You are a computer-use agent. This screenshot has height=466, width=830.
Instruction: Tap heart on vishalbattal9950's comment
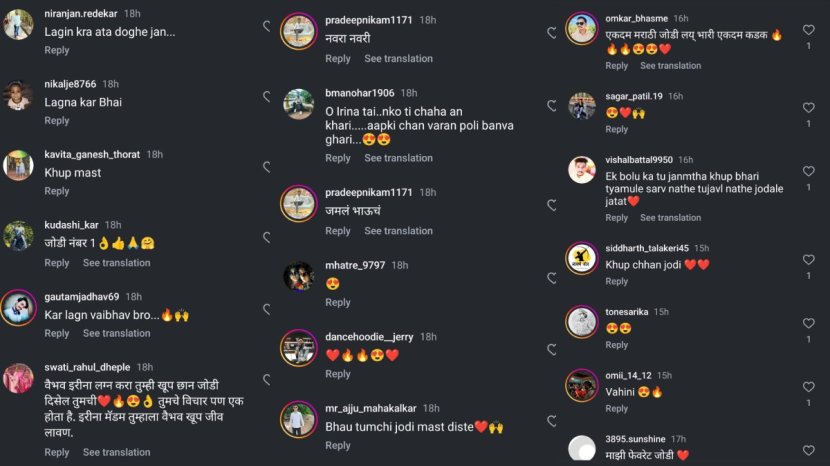tap(808, 171)
